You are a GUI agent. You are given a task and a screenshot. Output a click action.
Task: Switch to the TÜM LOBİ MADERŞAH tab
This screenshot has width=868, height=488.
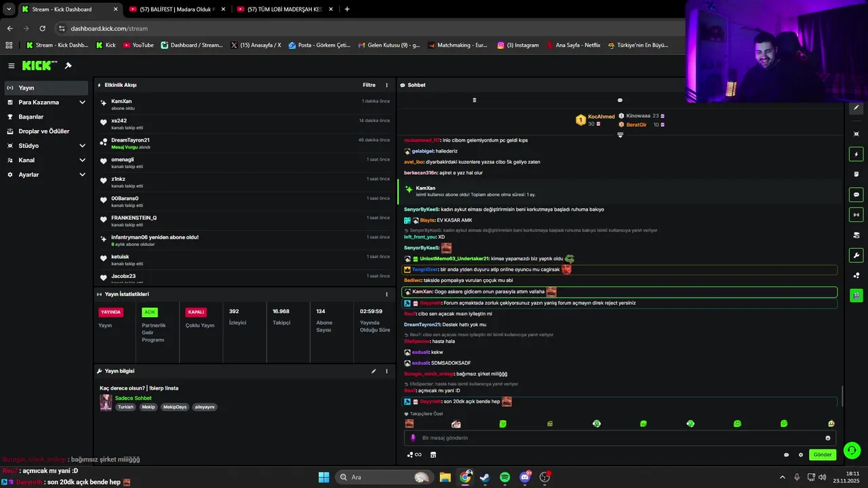[283, 9]
